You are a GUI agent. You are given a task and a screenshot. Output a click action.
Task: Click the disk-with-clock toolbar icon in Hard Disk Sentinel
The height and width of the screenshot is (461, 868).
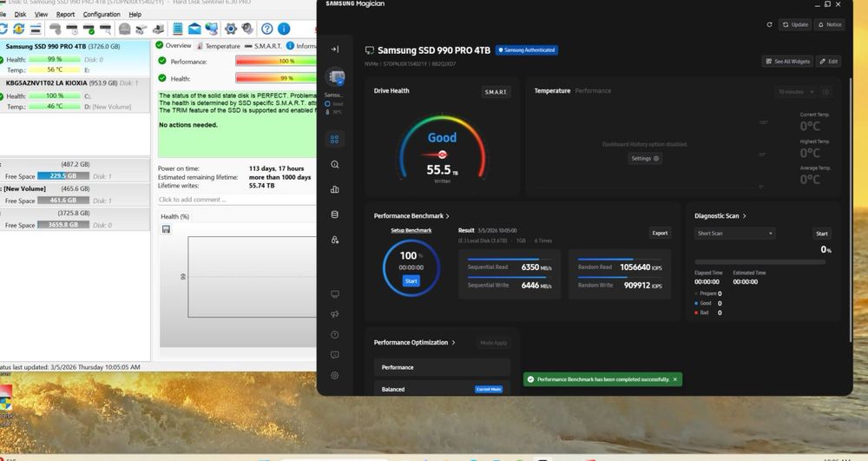[x=73, y=29]
